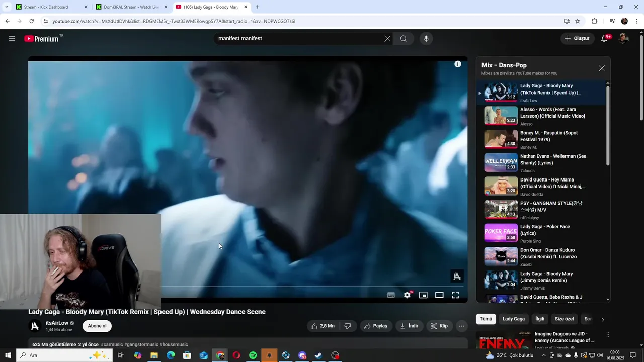The image size is (644, 362).
Task: Select Nathan Evans - Wellerman track
Action: coord(541,163)
